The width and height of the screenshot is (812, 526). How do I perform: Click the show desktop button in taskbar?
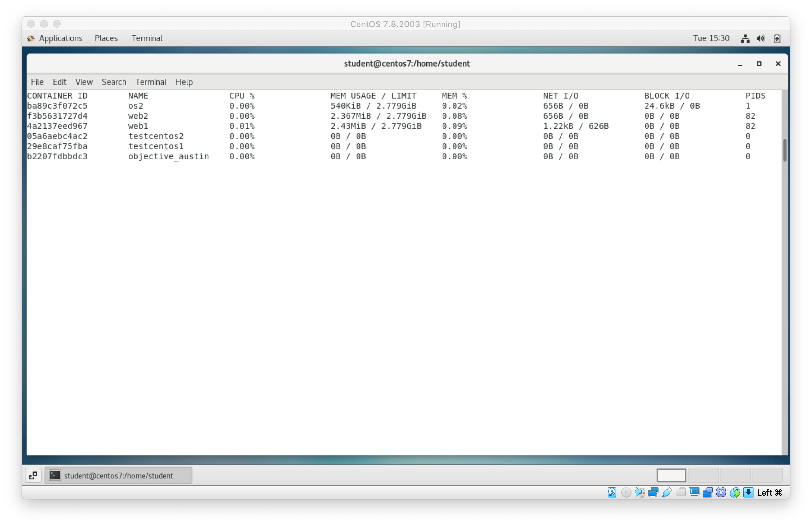coord(33,475)
